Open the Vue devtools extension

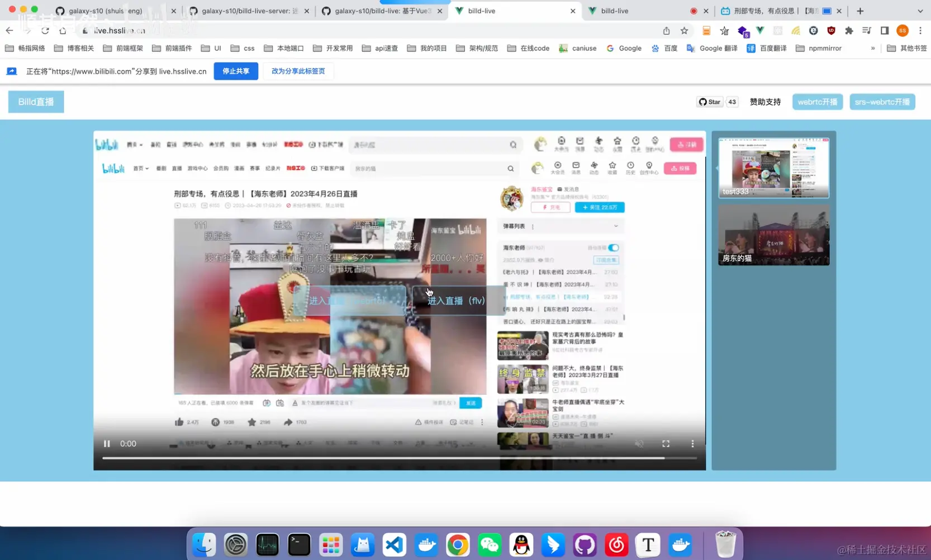click(760, 31)
